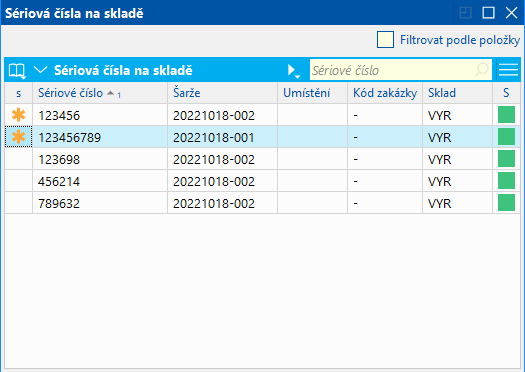525x372 pixels.
Task: Click the green status square of row 789632
Action: [x=506, y=203]
